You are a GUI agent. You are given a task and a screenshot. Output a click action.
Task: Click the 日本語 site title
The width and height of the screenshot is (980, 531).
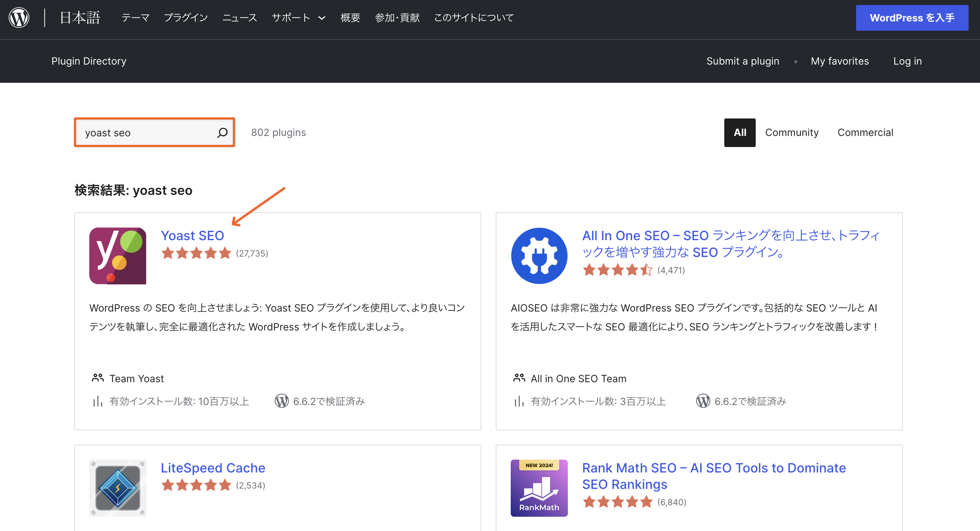point(80,17)
